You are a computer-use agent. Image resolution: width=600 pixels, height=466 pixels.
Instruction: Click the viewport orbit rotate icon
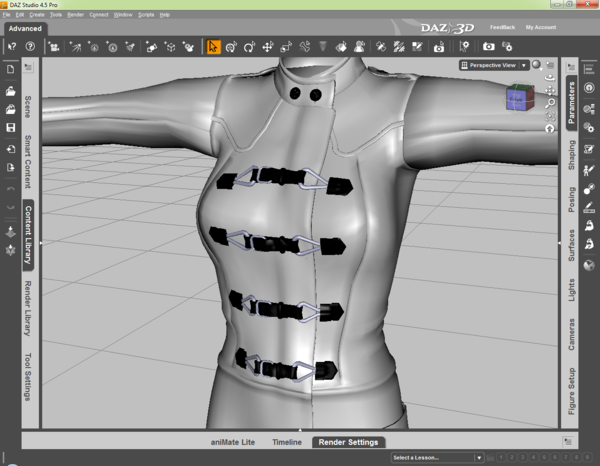549,77
